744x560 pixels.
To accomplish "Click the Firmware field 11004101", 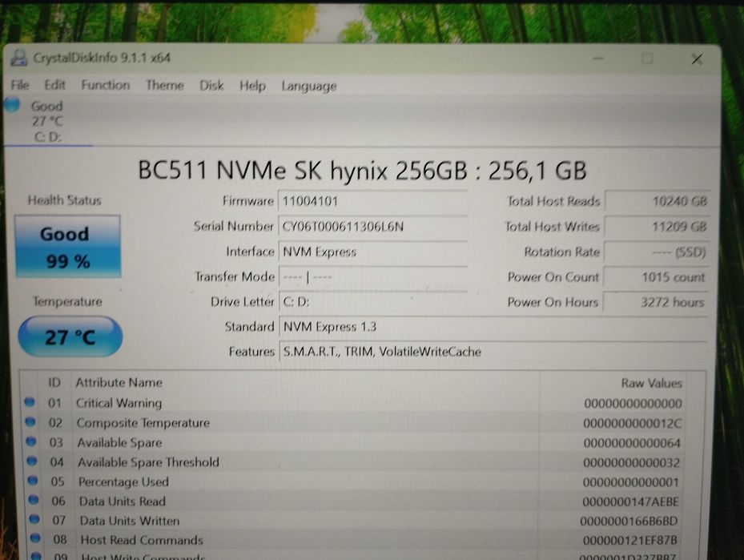I will [x=373, y=201].
